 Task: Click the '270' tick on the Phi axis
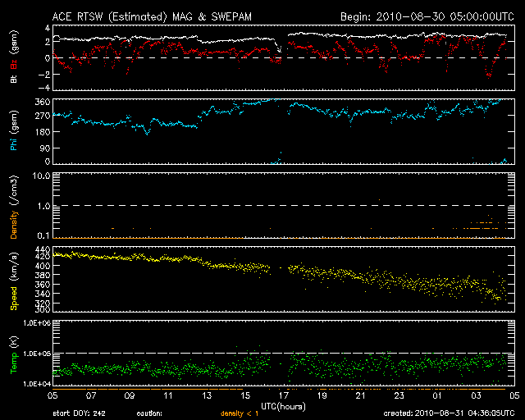(x=43, y=116)
